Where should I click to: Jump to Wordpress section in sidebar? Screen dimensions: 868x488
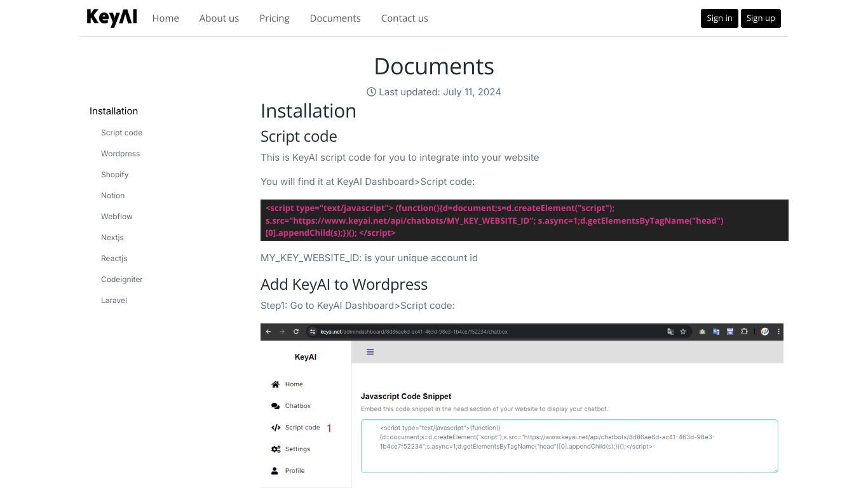click(x=120, y=154)
